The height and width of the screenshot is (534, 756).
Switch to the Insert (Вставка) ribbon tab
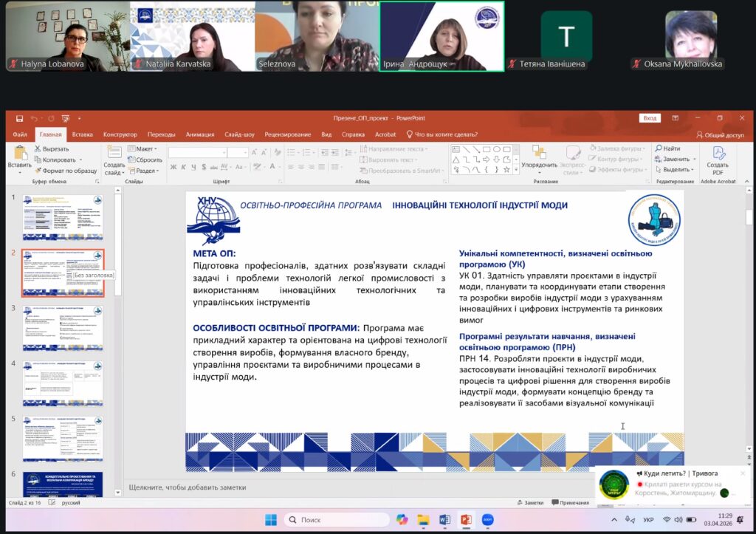[x=83, y=135]
